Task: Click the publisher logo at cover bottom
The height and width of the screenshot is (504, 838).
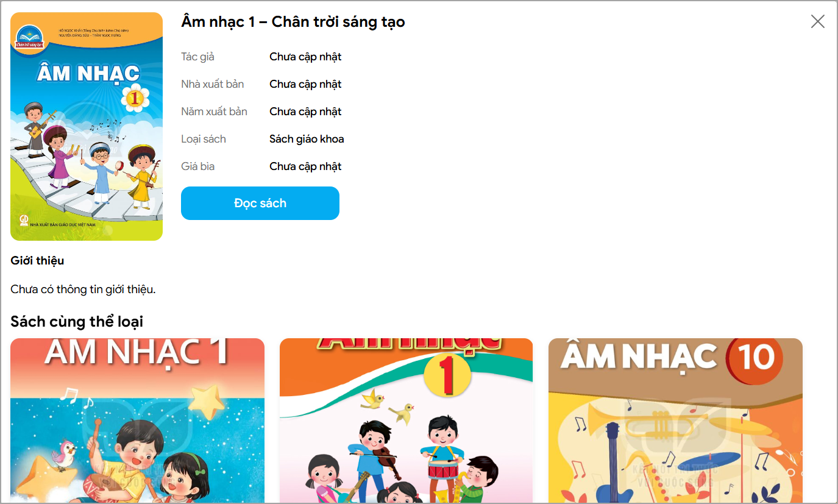Action: click(x=24, y=219)
